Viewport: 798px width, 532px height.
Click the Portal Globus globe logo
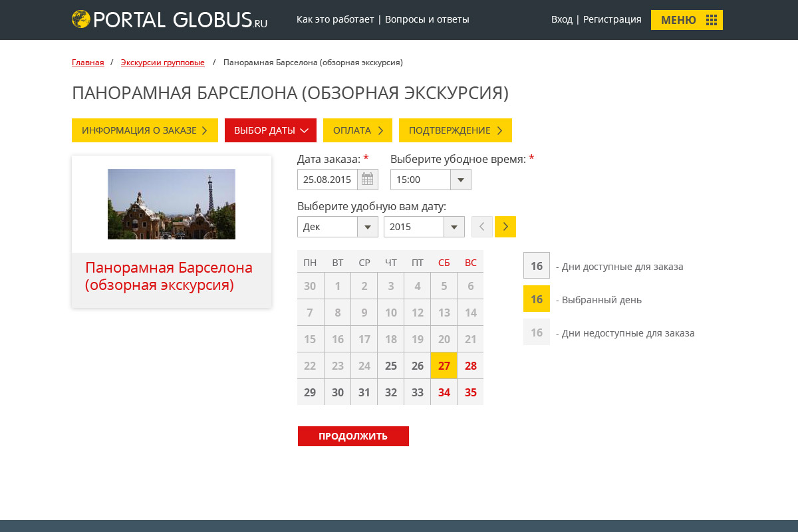click(81, 19)
